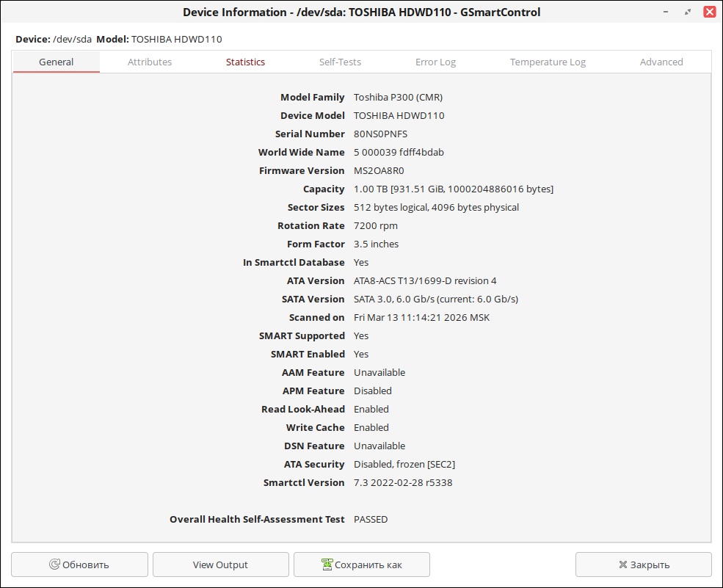Open the Advanced tab
The height and width of the screenshot is (588, 723).
pyautogui.click(x=661, y=62)
